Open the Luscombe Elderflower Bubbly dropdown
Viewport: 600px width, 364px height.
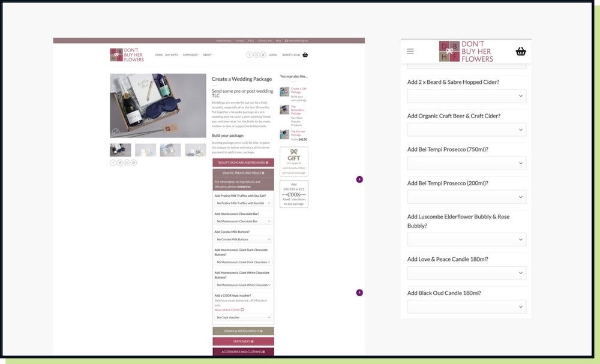(x=466, y=239)
